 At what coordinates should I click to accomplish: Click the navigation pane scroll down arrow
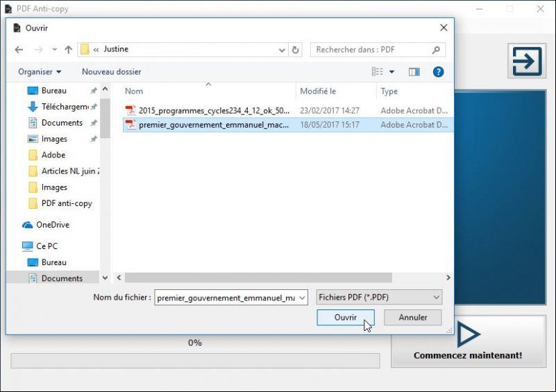coord(105,278)
